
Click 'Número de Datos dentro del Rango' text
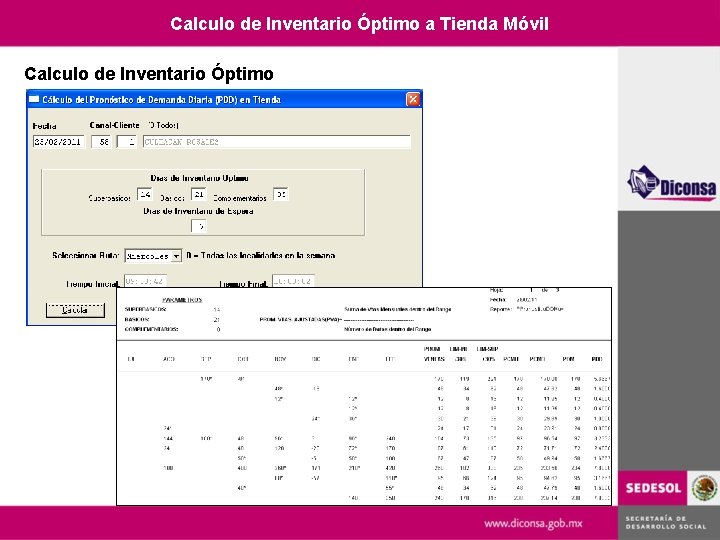pos(388,329)
